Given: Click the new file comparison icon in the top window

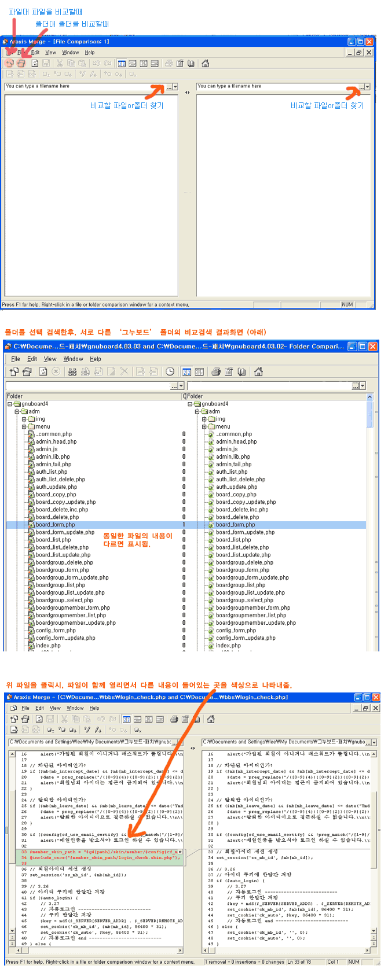Looking at the screenshot, I should (10, 63).
